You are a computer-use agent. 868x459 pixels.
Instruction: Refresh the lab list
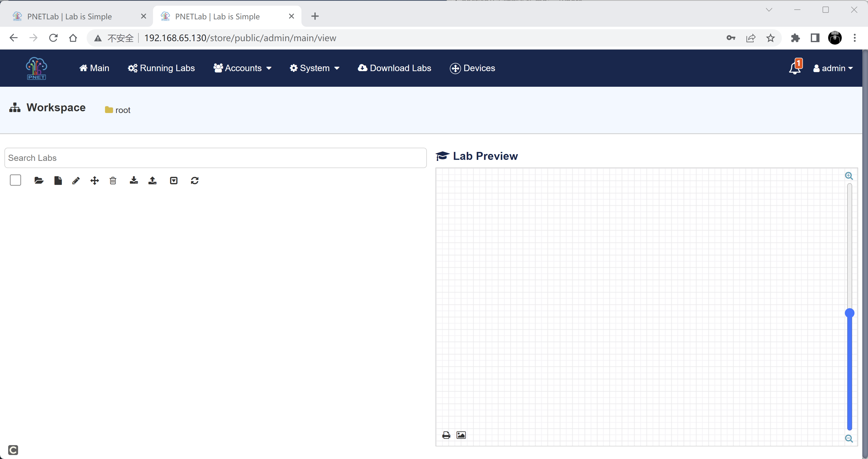(x=195, y=180)
